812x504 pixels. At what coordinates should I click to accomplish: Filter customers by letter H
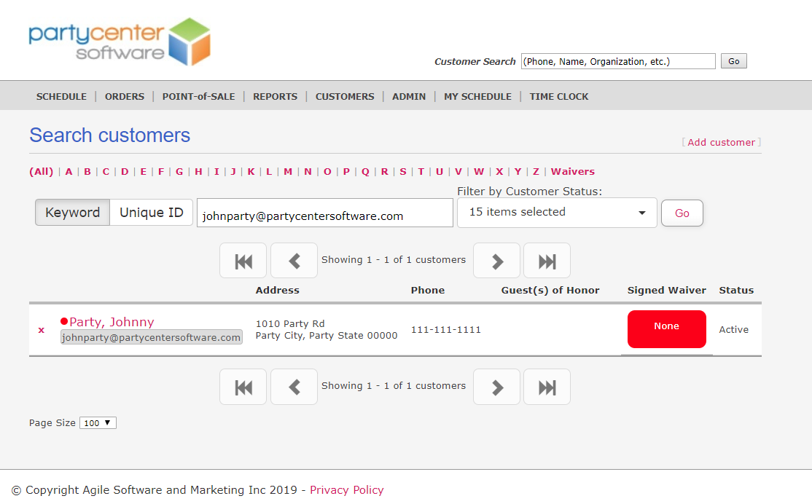[198, 171]
